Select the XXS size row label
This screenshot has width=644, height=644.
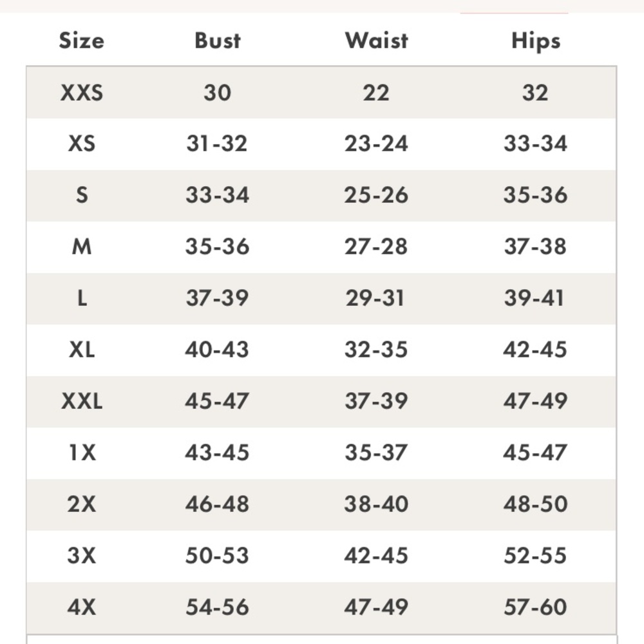(x=81, y=92)
